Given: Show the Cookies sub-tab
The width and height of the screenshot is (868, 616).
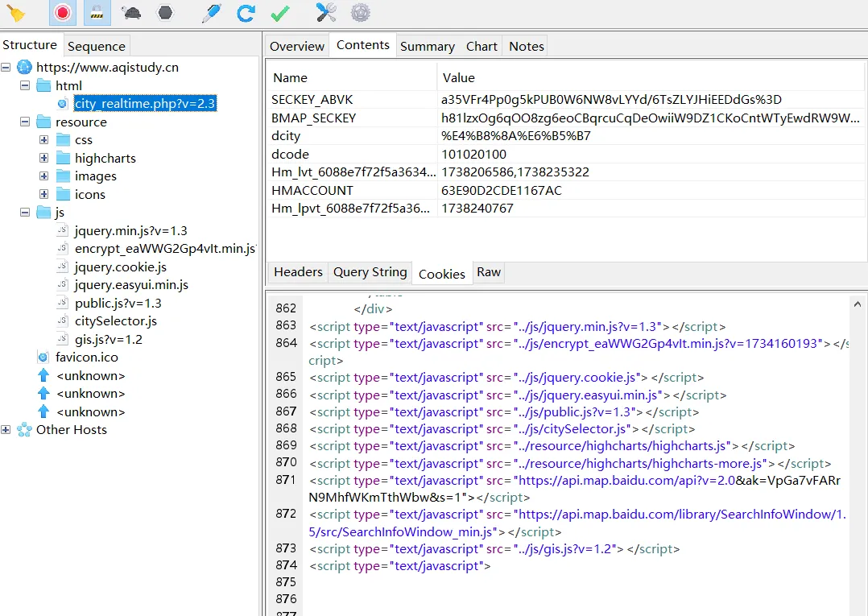Looking at the screenshot, I should (x=442, y=274).
